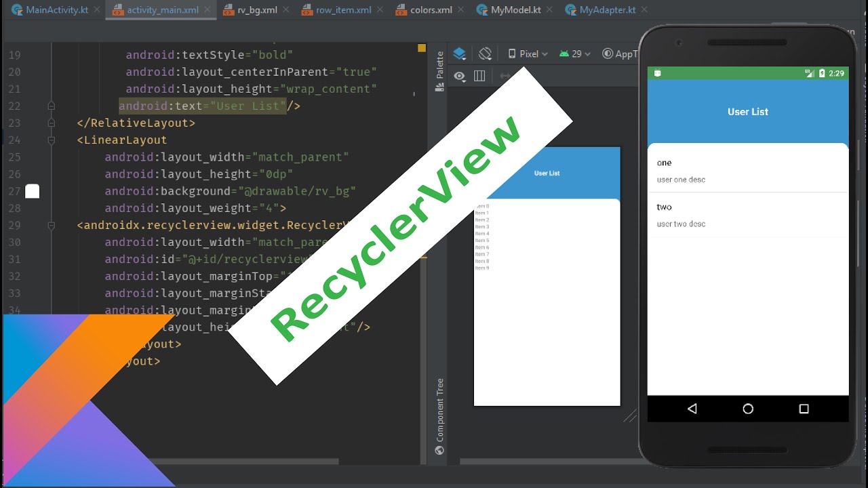Open the Component Tree side panel
The width and height of the screenshot is (868, 488).
(439, 416)
